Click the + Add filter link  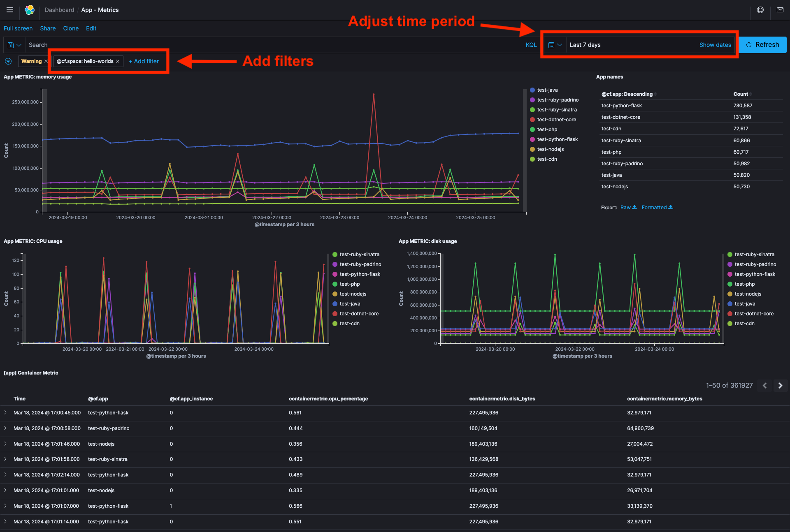click(144, 61)
